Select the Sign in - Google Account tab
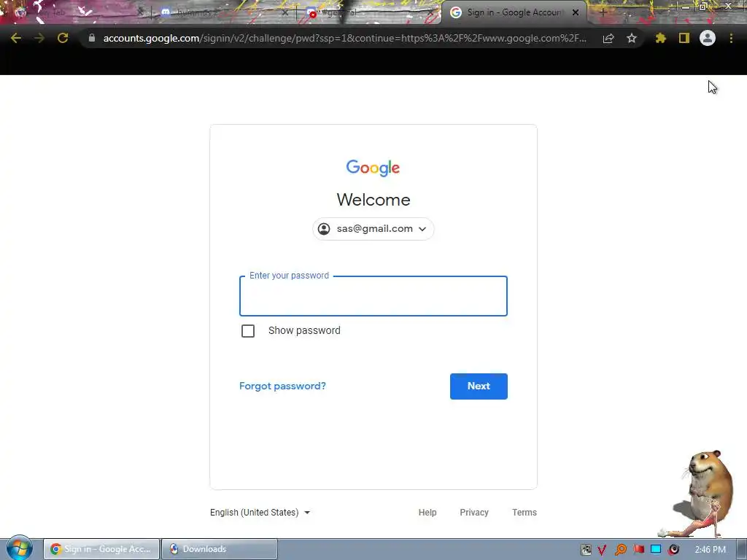747x560 pixels. 514,13
